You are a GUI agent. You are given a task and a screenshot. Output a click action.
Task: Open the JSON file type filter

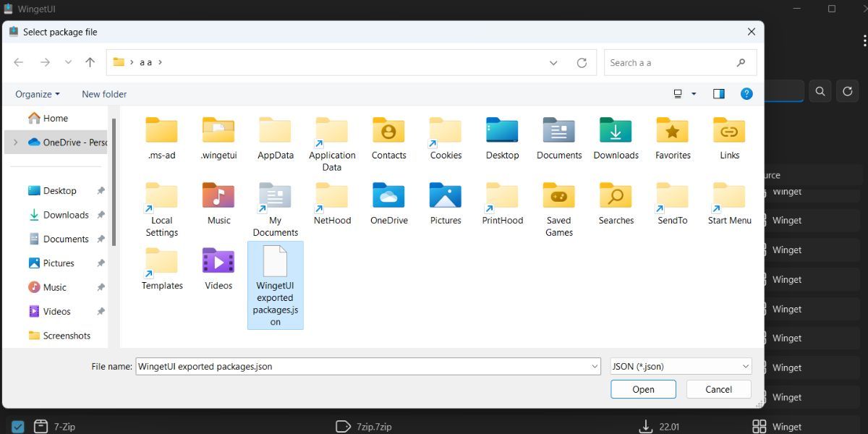[x=681, y=367]
